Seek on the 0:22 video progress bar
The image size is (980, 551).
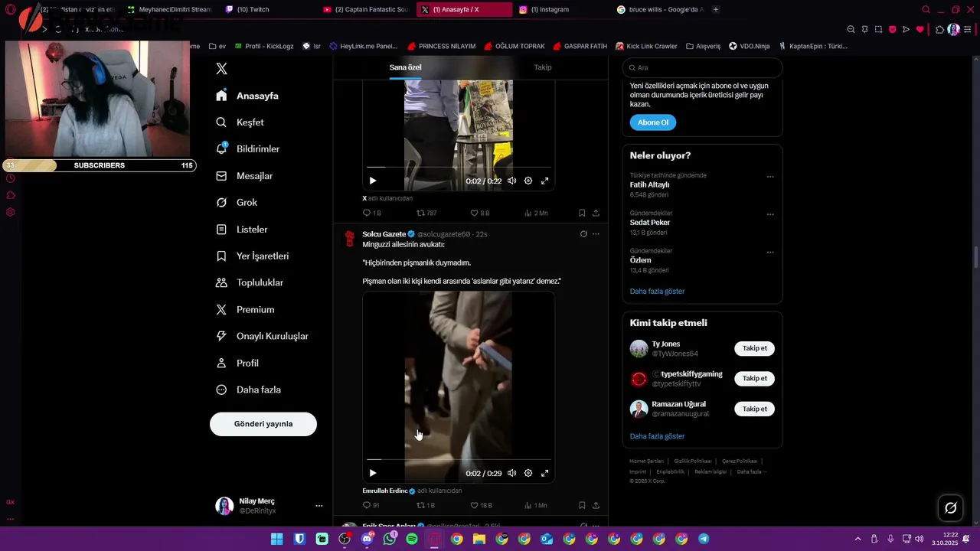pos(459,167)
